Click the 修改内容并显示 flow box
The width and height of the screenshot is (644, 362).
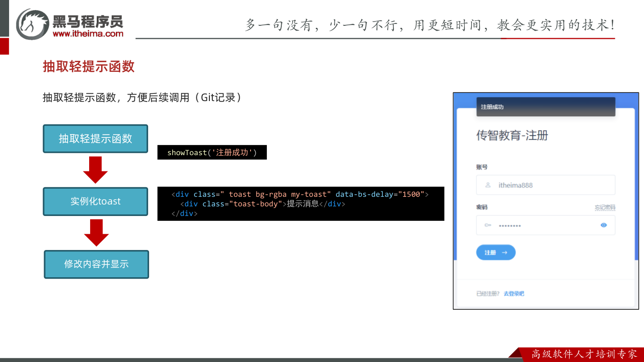(x=96, y=264)
